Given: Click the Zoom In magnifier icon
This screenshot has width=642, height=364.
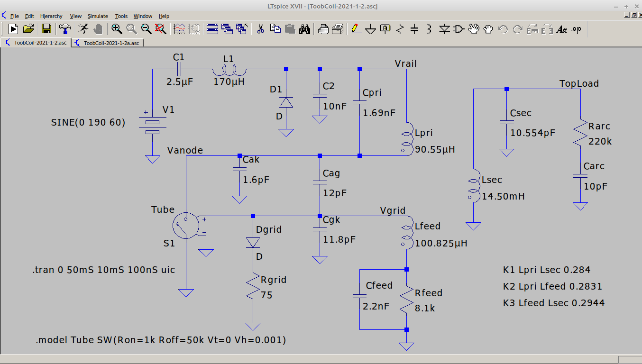Looking at the screenshot, I should tap(117, 29).
